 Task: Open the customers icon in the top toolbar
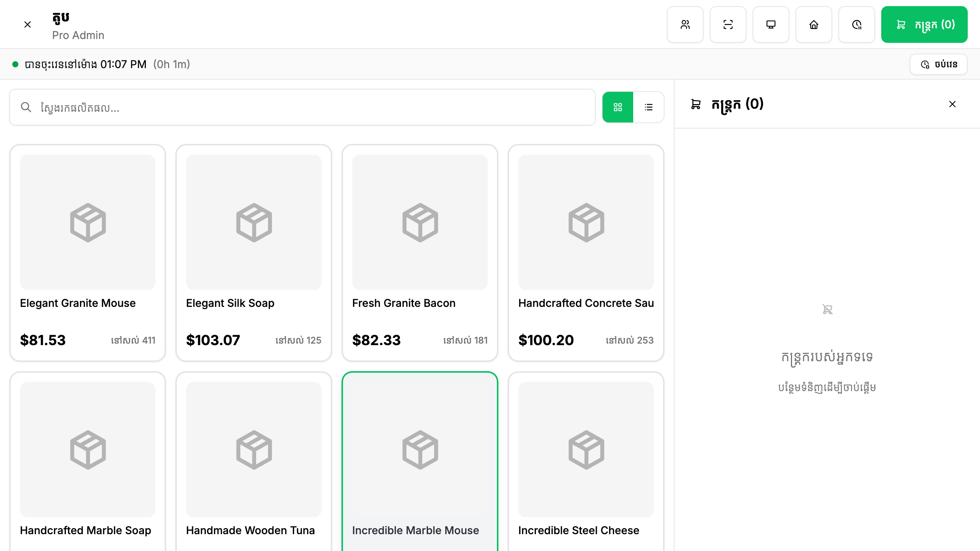(685, 24)
